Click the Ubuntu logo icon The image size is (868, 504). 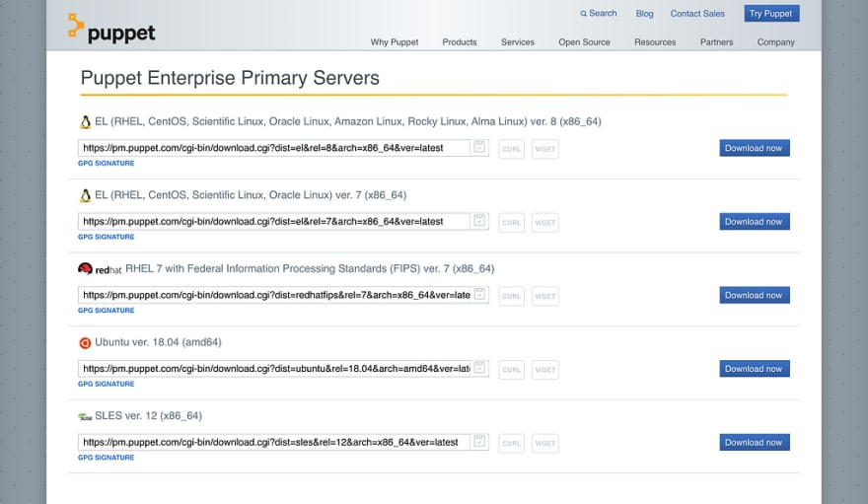pos(85,343)
